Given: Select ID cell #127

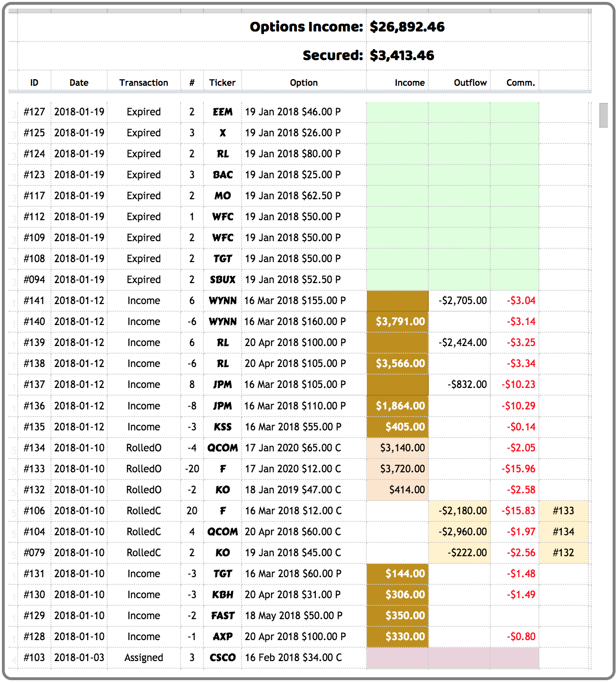Looking at the screenshot, I should 34,112.
